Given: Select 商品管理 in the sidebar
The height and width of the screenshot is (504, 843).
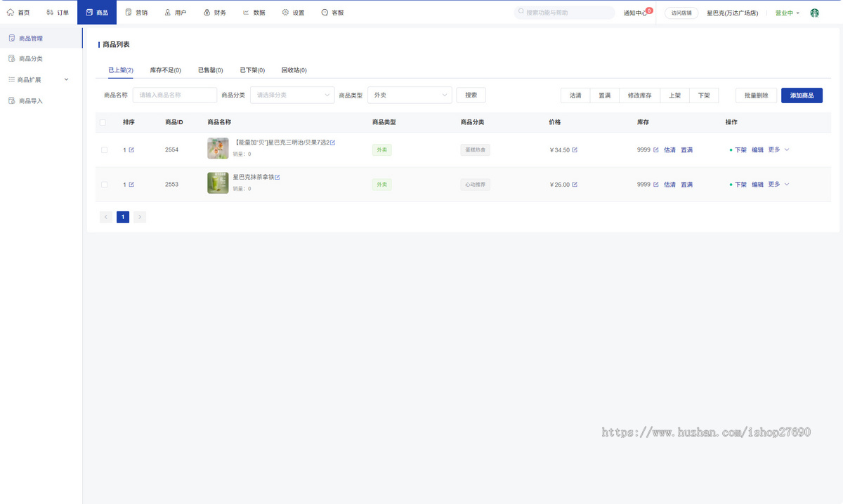Looking at the screenshot, I should pyautogui.click(x=41, y=38).
